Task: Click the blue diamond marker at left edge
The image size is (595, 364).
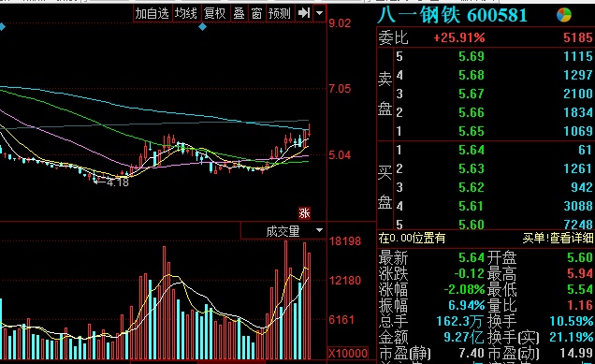Action: coord(2,27)
